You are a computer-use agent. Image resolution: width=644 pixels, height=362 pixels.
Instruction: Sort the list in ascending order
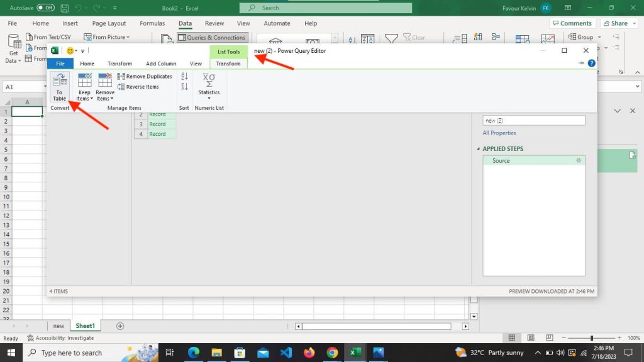[x=184, y=76]
